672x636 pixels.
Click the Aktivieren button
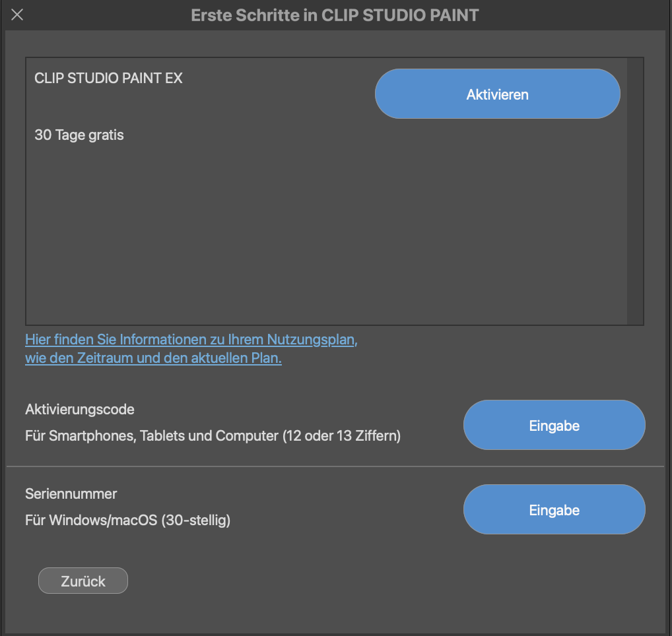(497, 94)
